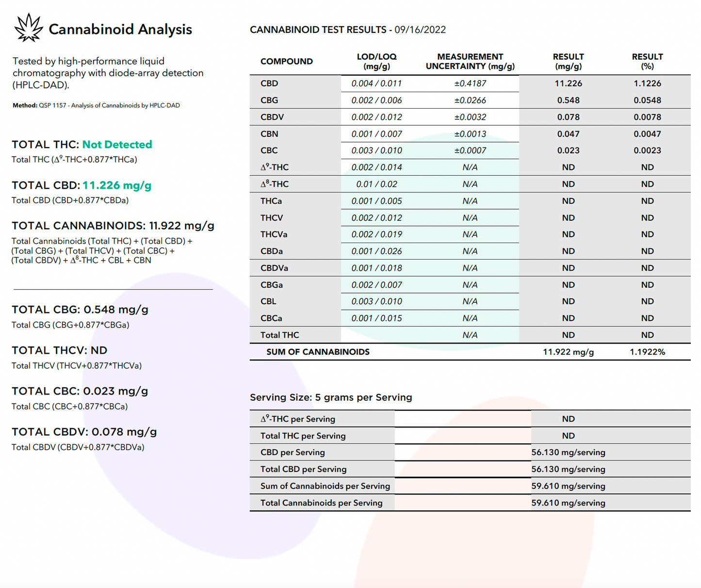Click "Serving Size: 5 grams per Serving" text

(331, 397)
